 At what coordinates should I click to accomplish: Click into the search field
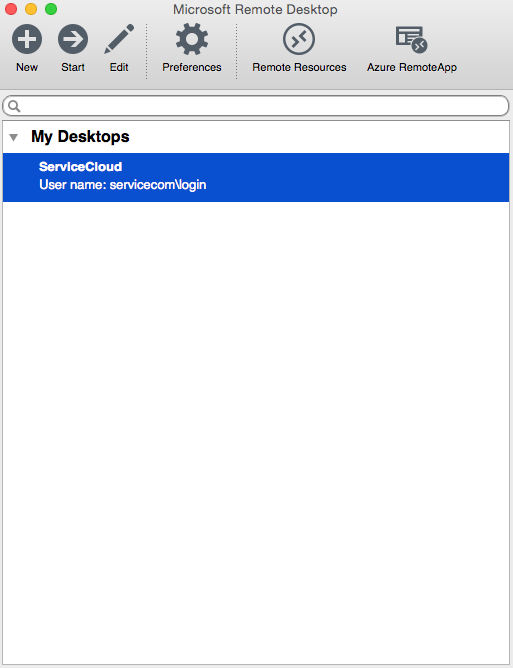[x=256, y=106]
